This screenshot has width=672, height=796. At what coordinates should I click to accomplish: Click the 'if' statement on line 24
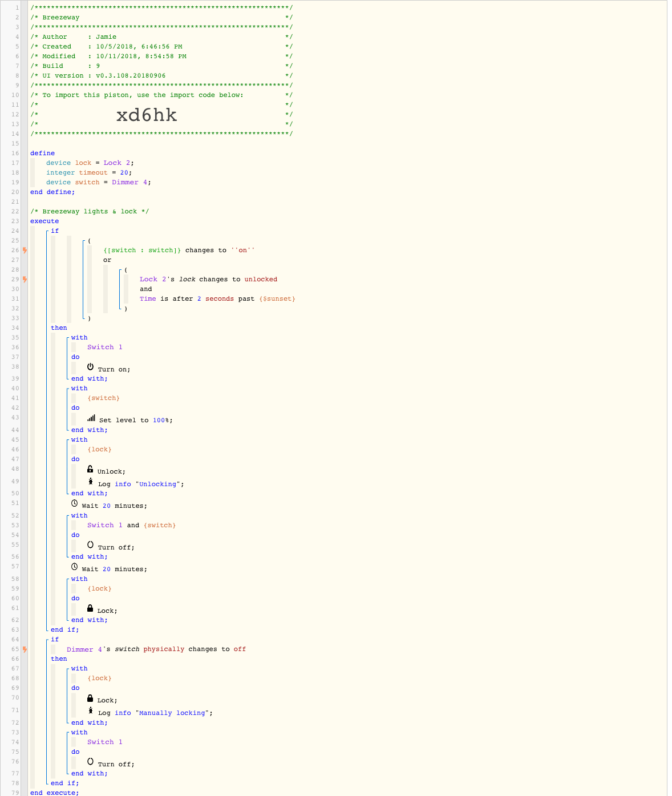point(55,231)
